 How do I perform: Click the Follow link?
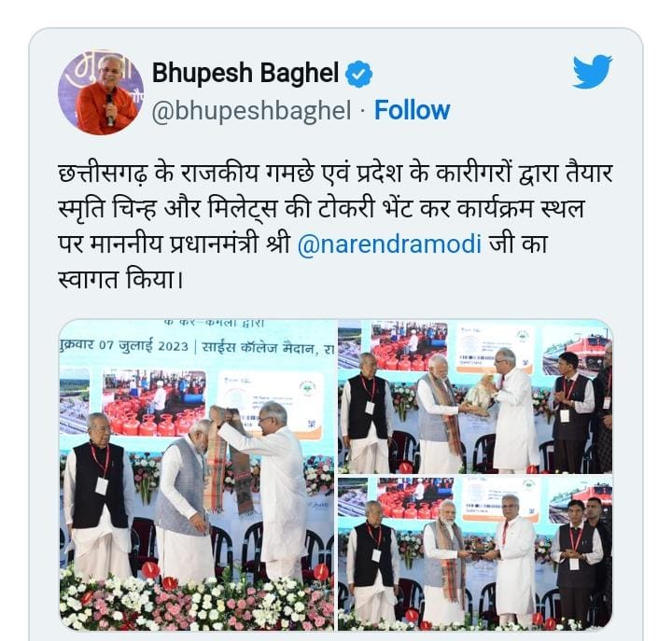point(412,110)
